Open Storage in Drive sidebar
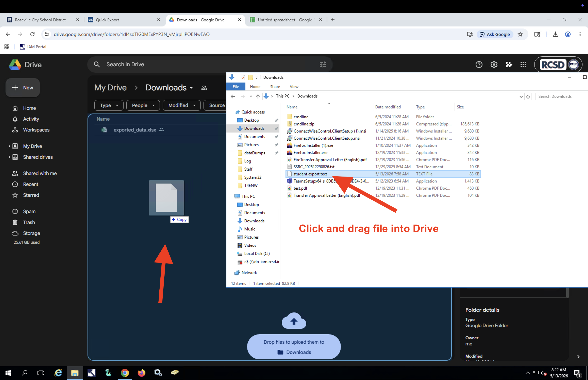The image size is (588, 380). tap(31, 233)
